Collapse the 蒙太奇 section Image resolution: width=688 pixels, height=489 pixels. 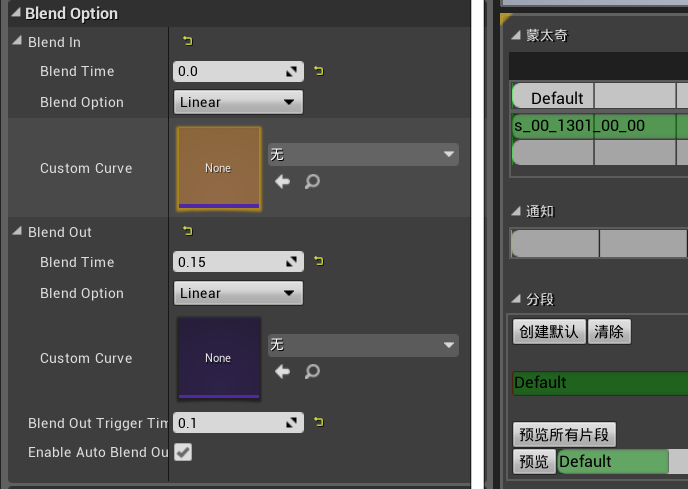pyautogui.click(x=516, y=35)
